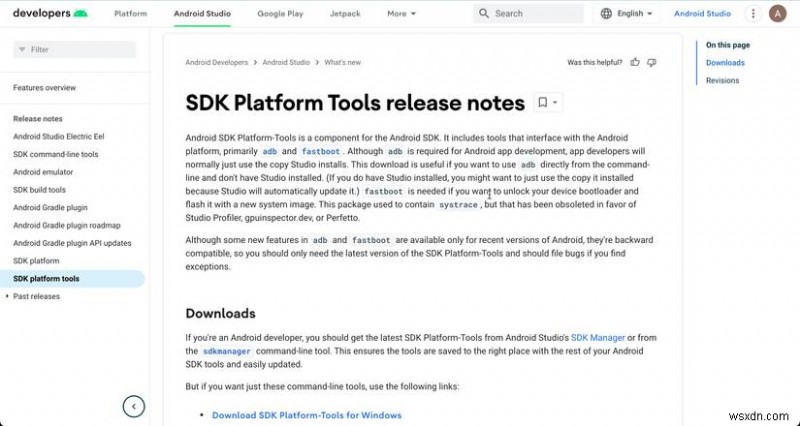Click the Search input field
The image size is (800, 426).
point(529,14)
